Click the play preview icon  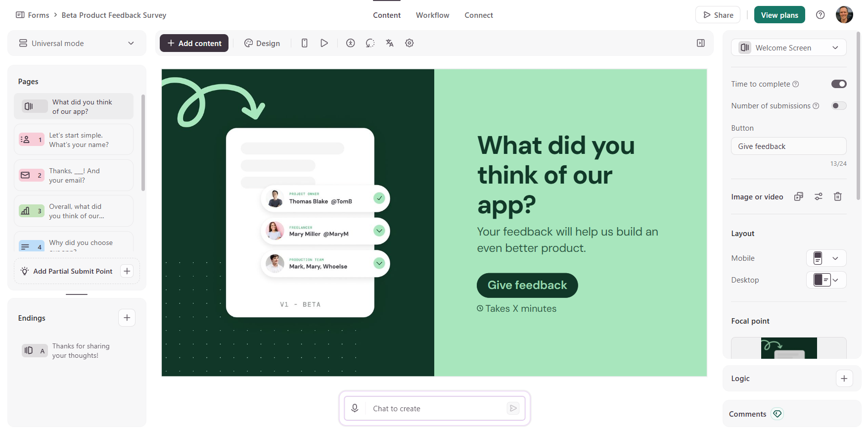324,43
